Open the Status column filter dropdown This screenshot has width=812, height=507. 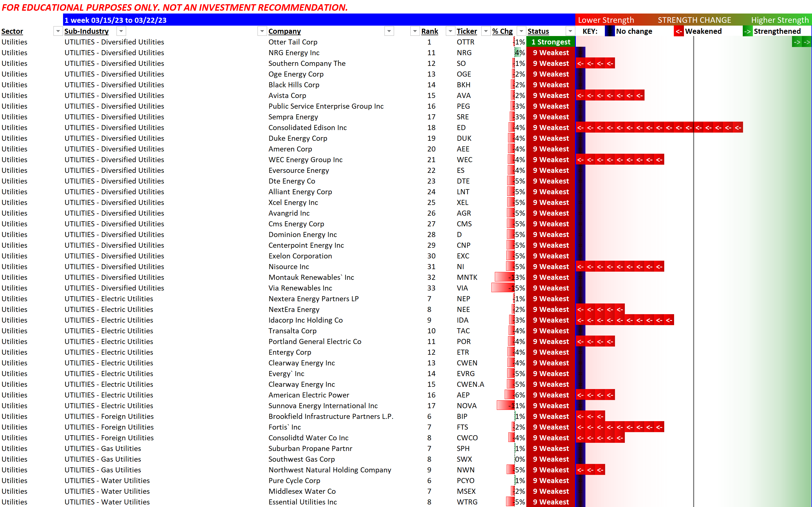[x=570, y=31]
